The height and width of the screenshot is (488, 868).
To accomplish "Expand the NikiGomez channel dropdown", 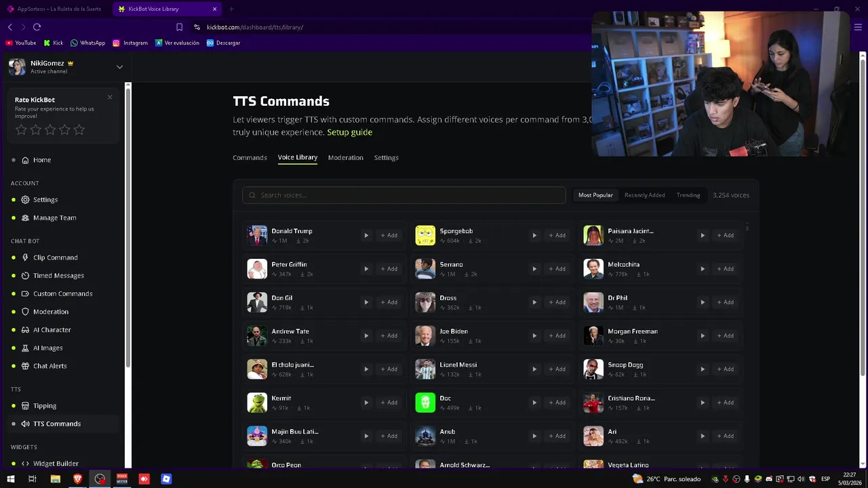I will click(x=119, y=67).
